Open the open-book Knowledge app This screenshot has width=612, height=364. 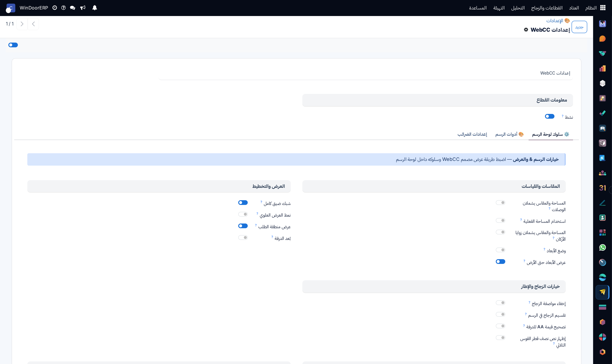coord(602,128)
